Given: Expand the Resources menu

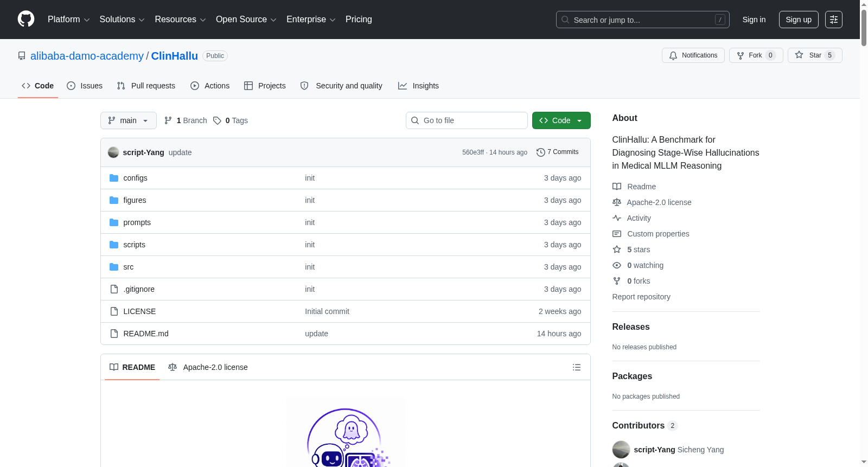Looking at the screenshot, I should 180,20.
